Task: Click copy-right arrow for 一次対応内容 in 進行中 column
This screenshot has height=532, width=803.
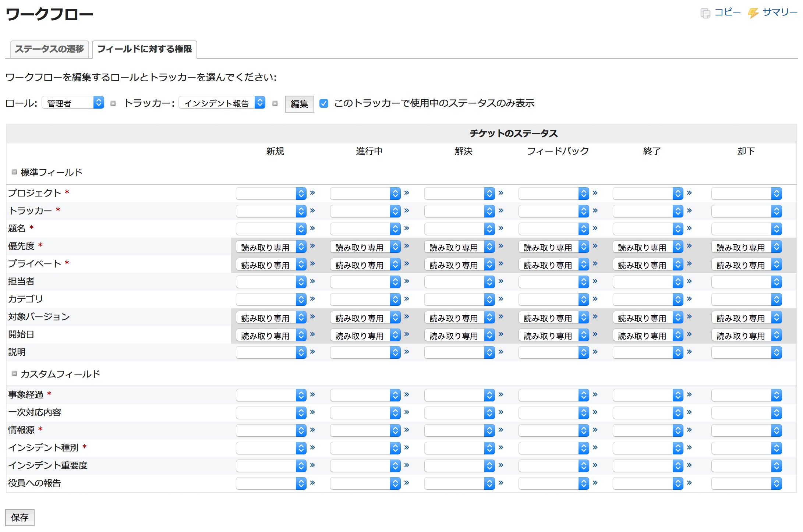Action: coord(407,412)
